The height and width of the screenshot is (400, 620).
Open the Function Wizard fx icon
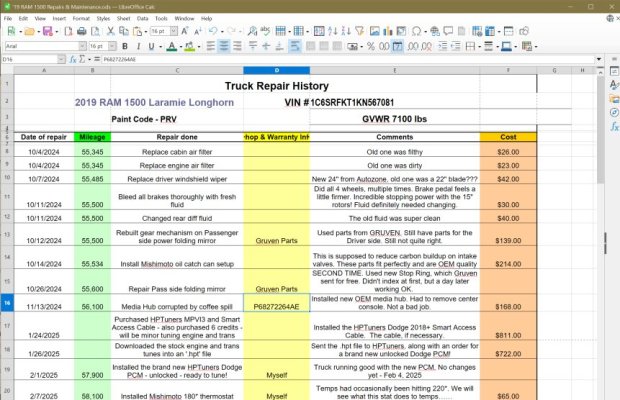coord(73,59)
